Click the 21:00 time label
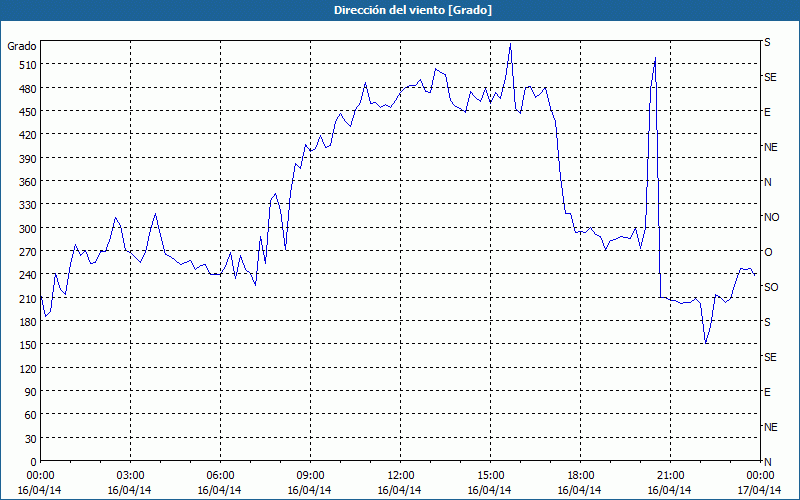Image resolution: width=800 pixels, height=500 pixels. coord(670,476)
